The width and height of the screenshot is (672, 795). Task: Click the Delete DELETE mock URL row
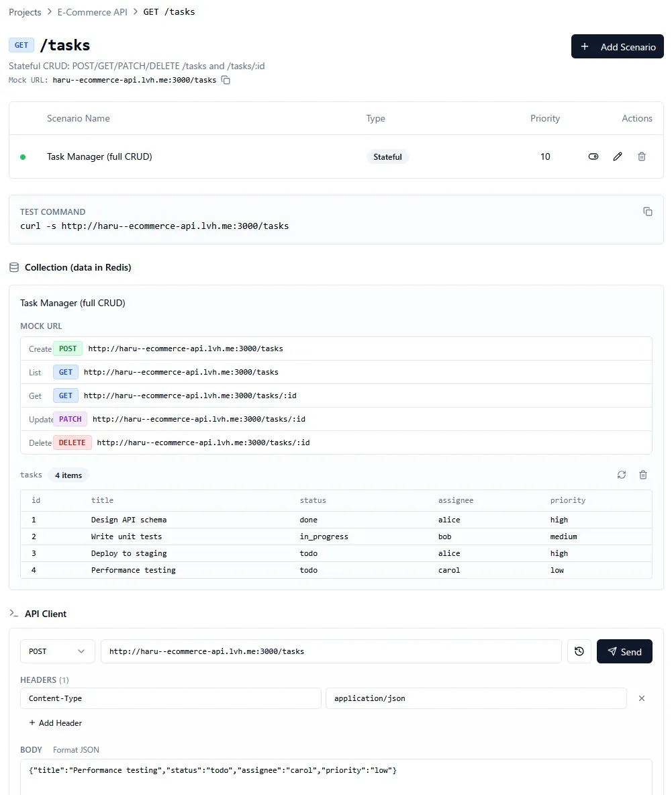pyautogui.click(x=336, y=442)
